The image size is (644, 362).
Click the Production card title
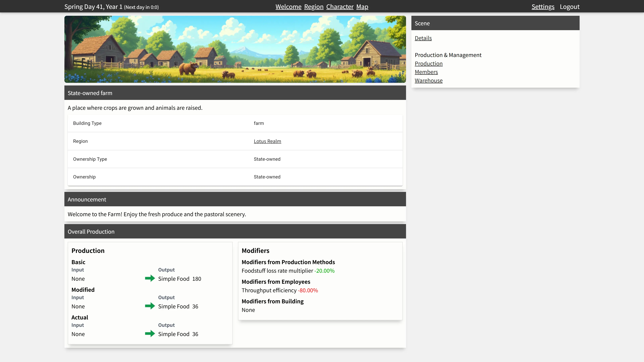coord(88,251)
